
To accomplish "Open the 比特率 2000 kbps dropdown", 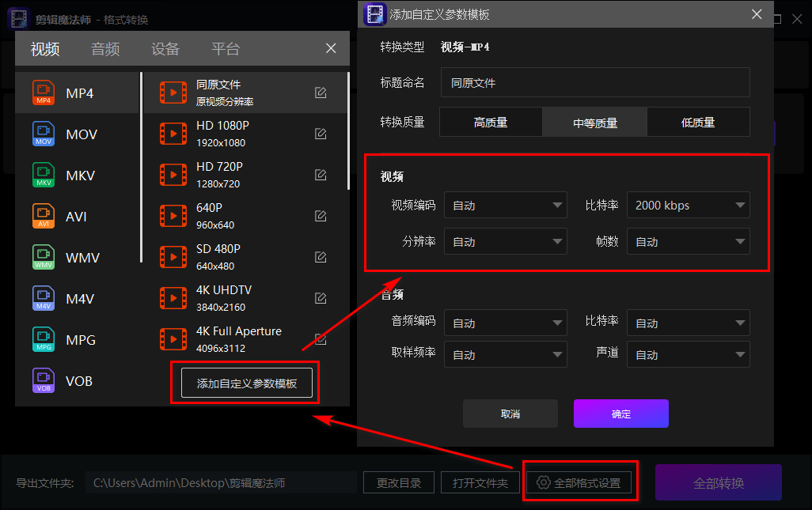I will click(x=688, y=205).
